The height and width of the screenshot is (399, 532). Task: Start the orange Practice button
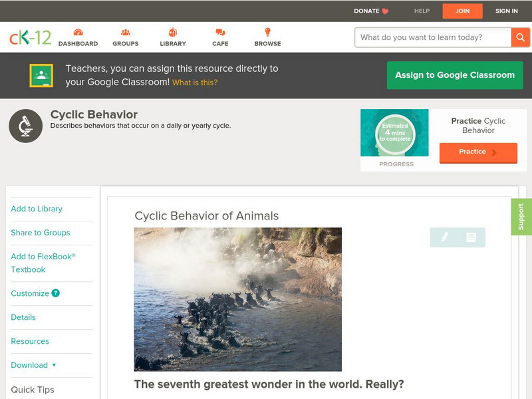[x=477, y=152]
